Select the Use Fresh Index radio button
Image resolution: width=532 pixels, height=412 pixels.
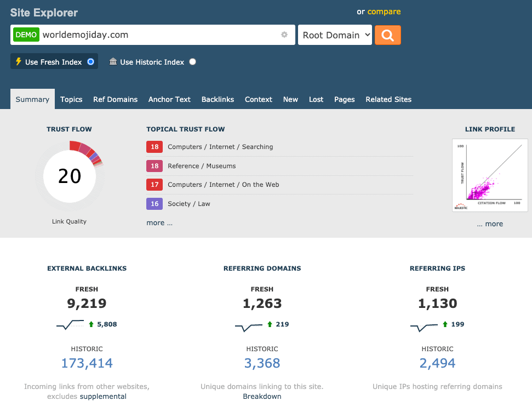[91, 62]
